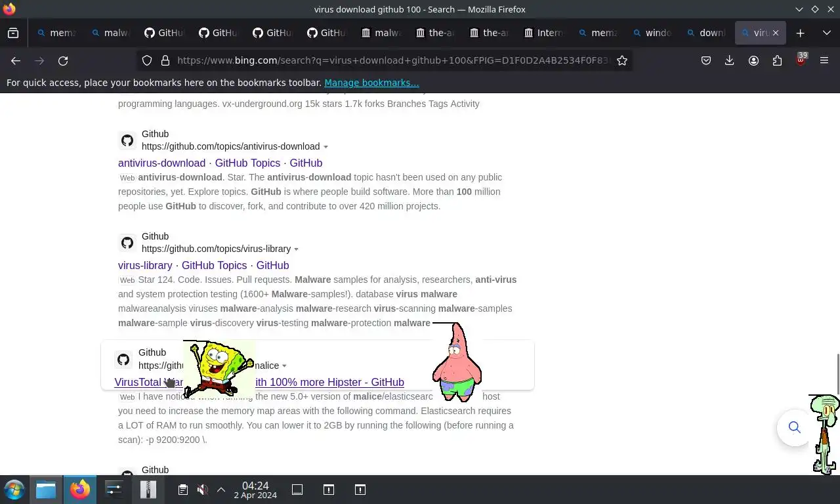Click the site security padlock icon
840x504 pixels.
pos(165,60)
